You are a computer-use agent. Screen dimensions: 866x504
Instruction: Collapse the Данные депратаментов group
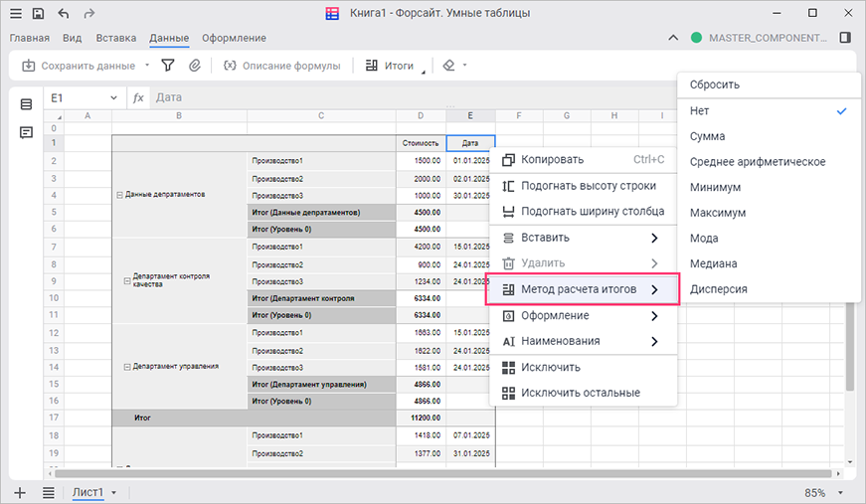(119, 195)
